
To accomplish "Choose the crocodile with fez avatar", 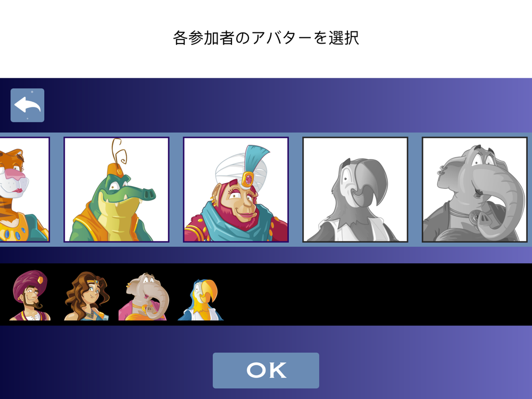I will click(x=117, y=190).
